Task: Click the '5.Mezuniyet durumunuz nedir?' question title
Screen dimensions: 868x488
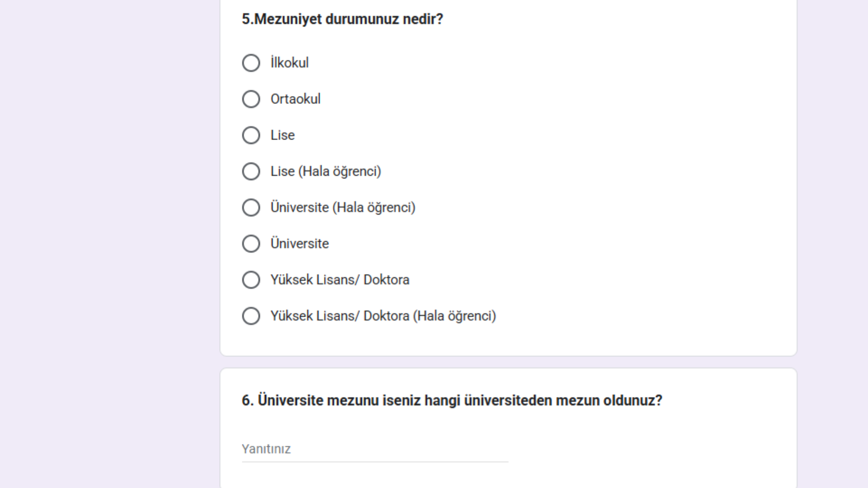Action: tap(342, 19)
